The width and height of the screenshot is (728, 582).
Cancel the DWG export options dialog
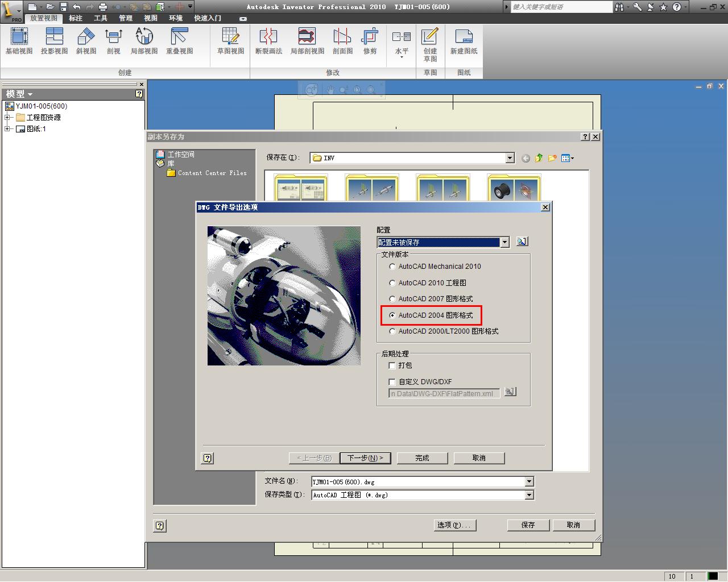click(479, 458)
